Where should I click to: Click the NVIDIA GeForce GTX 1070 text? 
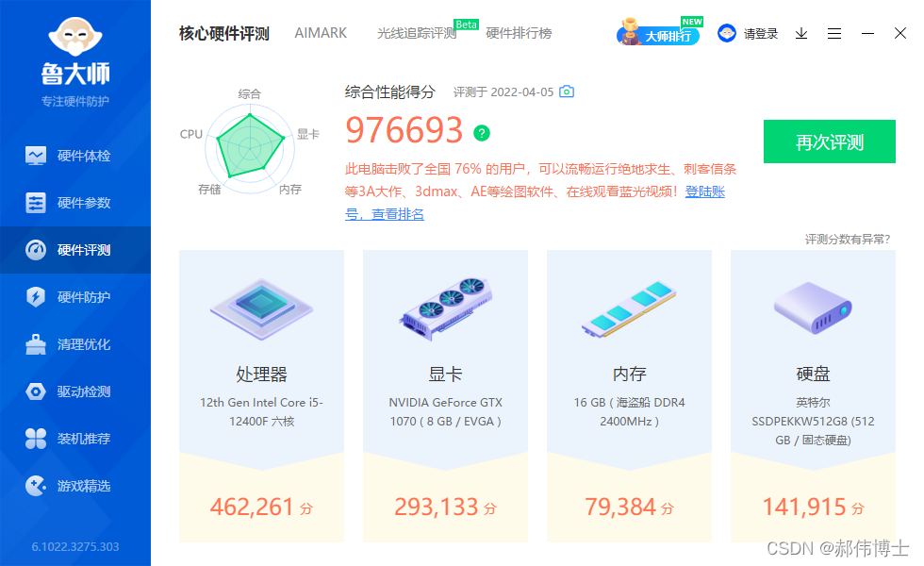(445, 411)
